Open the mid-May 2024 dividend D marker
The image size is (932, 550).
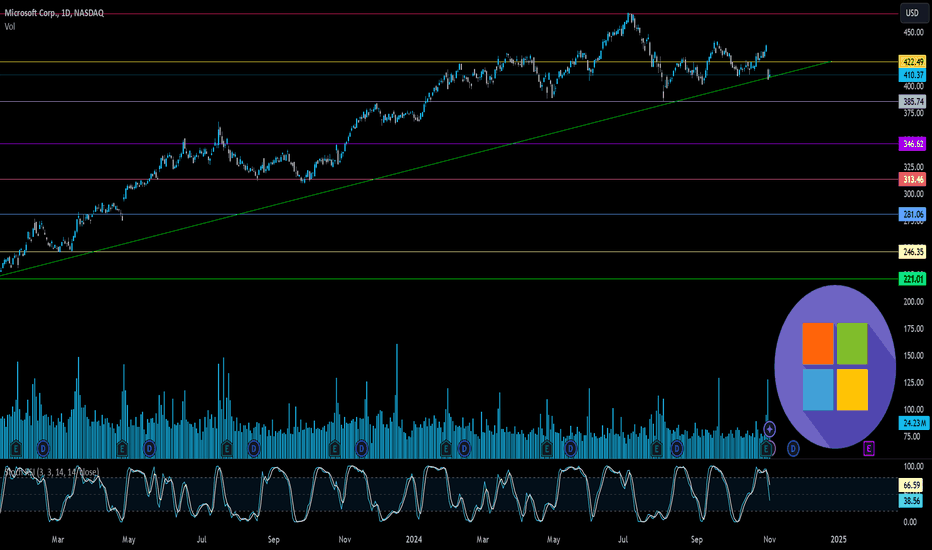pyautogui.click(x=570, y=448)
